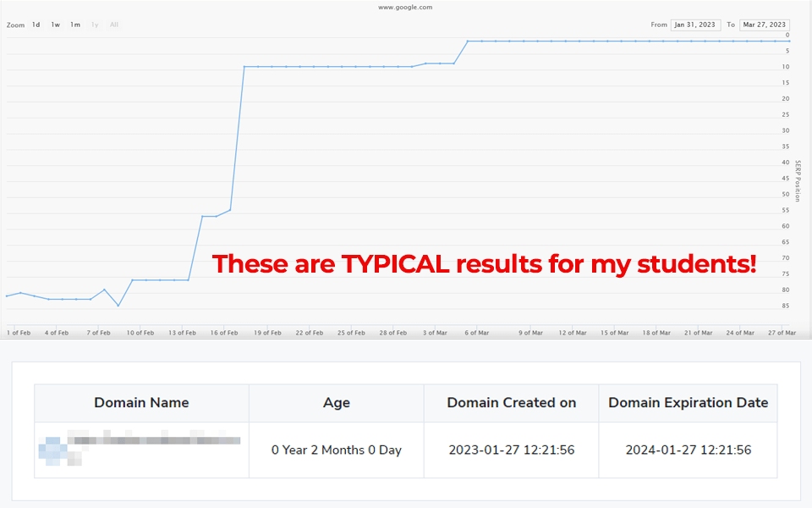The image size is (812, 508).
Task: Set chart zoom to 1d
Action: [x=36, y=25]
